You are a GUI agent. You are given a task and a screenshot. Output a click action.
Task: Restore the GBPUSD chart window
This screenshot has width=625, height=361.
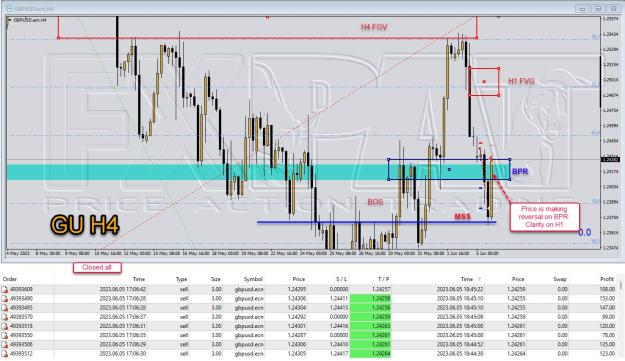coord(597,8)
